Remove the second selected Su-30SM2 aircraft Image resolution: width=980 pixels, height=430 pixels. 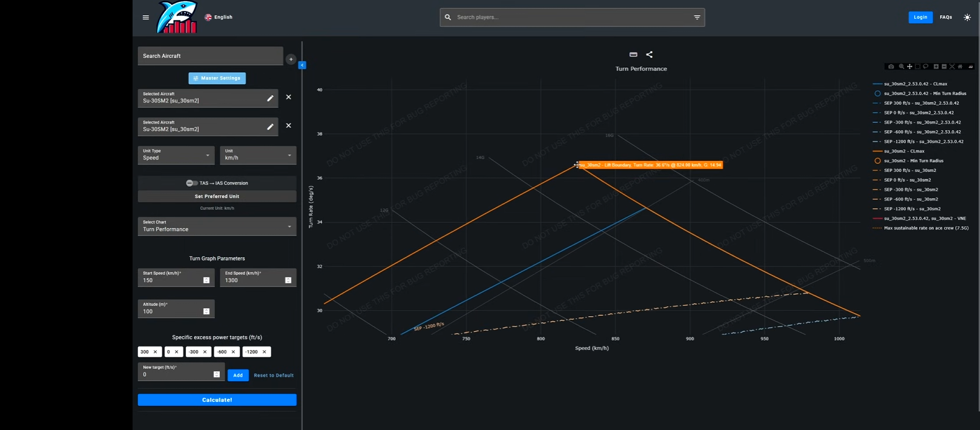point(289,125)
